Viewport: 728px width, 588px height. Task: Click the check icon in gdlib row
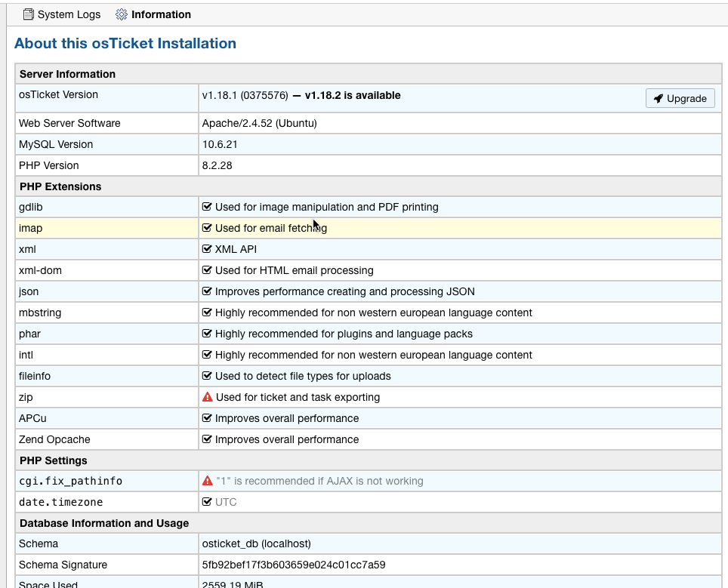click(207, 207)
